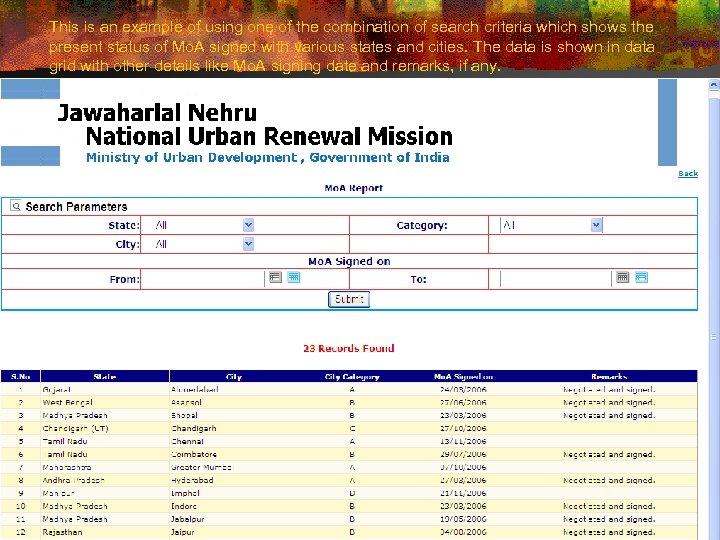The width and height of the screenshot is (720, 540).
Task: Click the MoA Signed on column header
Action: [x=463, y=377]
